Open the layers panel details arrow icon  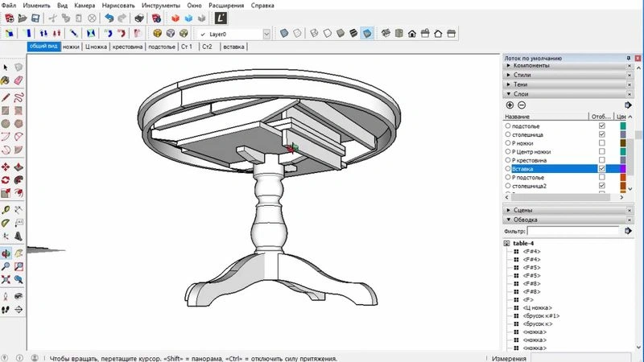point(628,105)
